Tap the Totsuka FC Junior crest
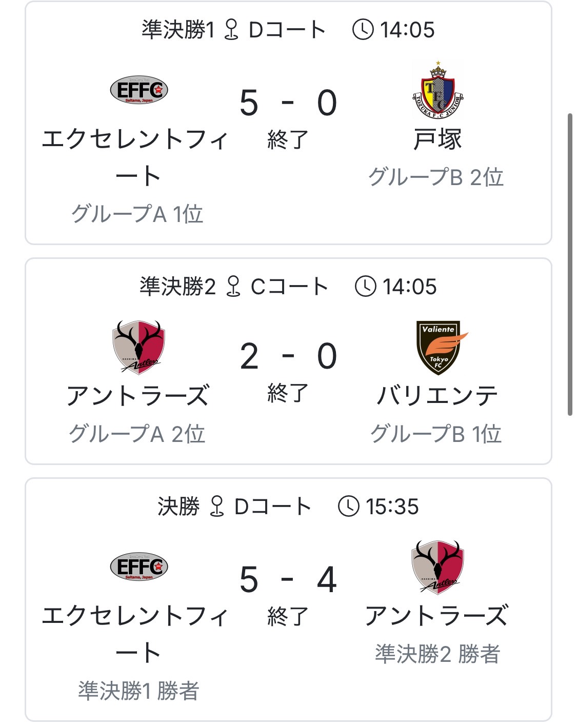Viewport: 577px width, 728px height. pyautogui.click(x=437, y=91)
